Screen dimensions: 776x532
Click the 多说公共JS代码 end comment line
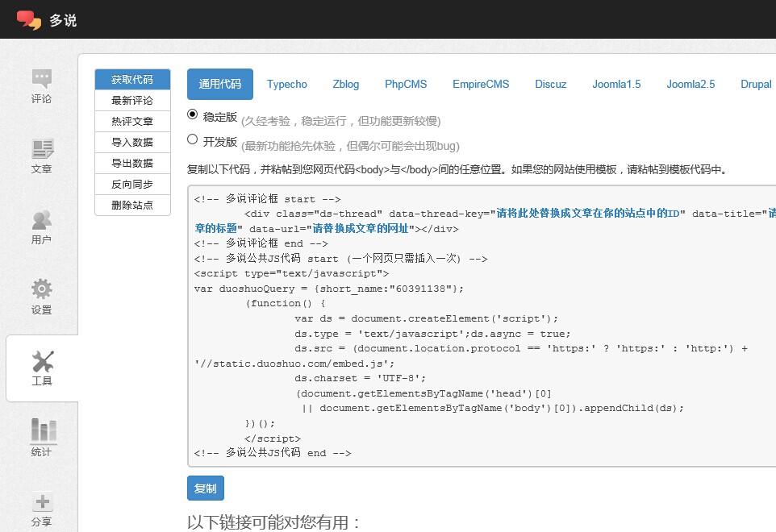272,453
